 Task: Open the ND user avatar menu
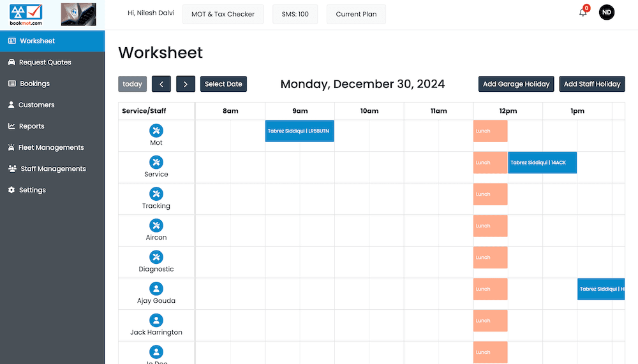pyautogui.click(x=607, y=12)
